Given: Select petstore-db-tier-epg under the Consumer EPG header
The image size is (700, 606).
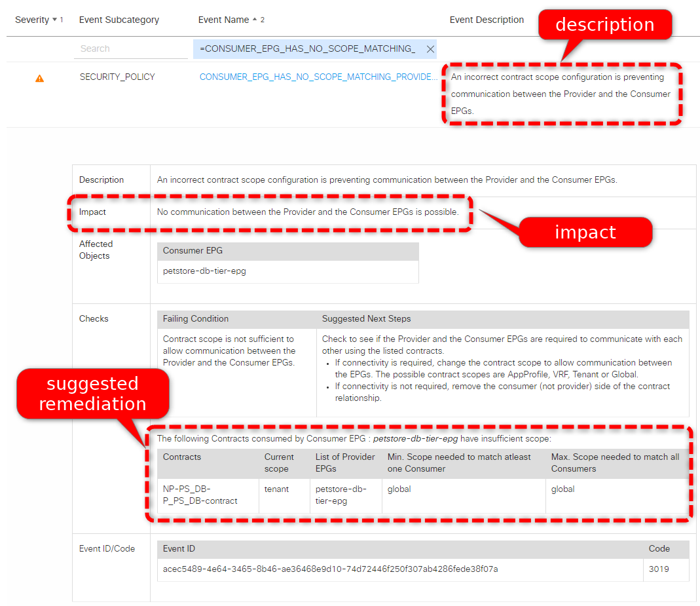Looking at the screenshot, I should pyautogui.click(x=204, y=271).
